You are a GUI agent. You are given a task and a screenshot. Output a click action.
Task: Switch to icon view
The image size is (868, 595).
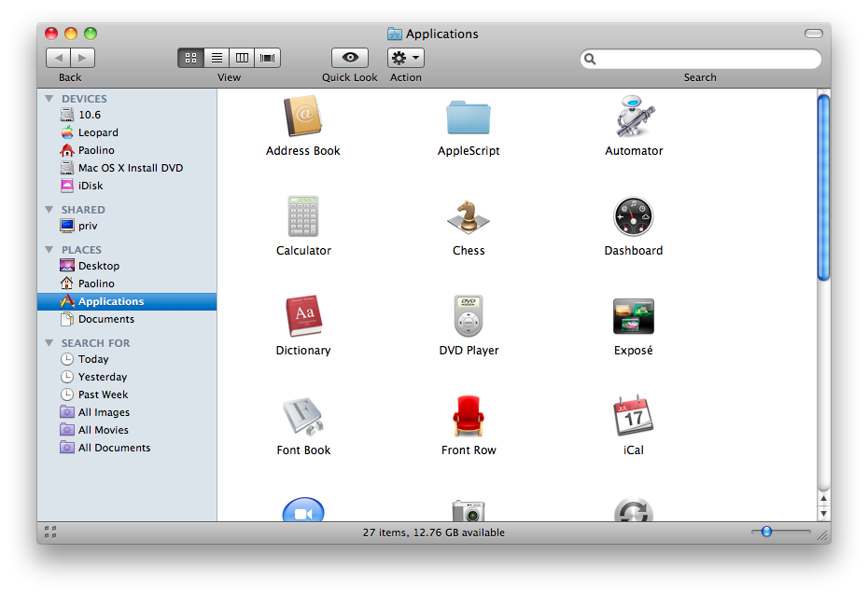(190, 58)
